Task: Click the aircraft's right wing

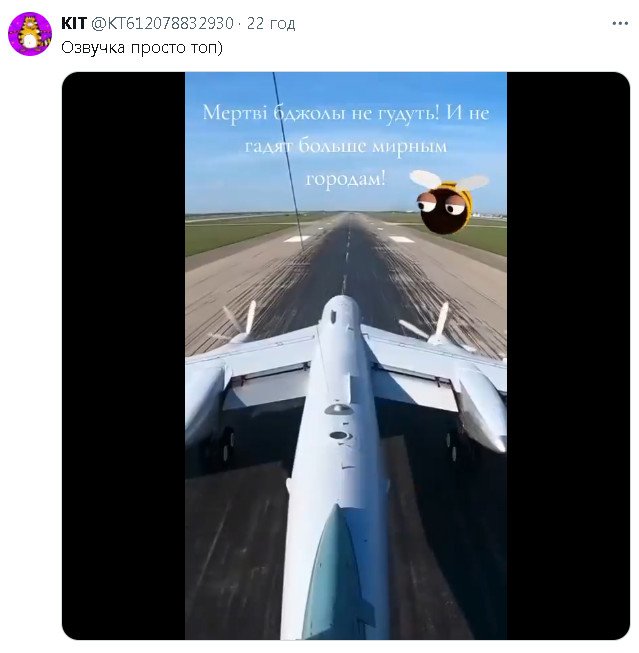Action: [x=420, y=360]
